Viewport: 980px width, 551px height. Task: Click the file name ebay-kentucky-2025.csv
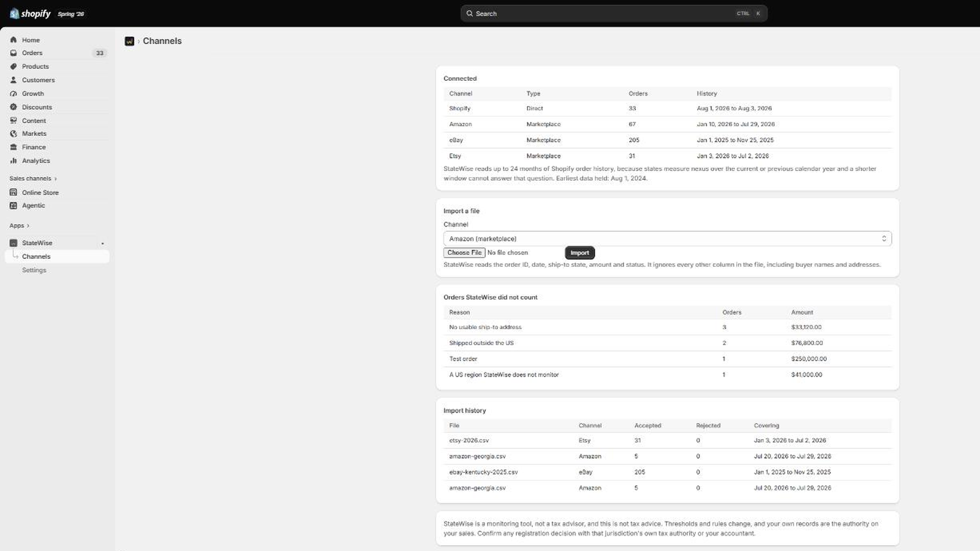[x=483, y=473]
